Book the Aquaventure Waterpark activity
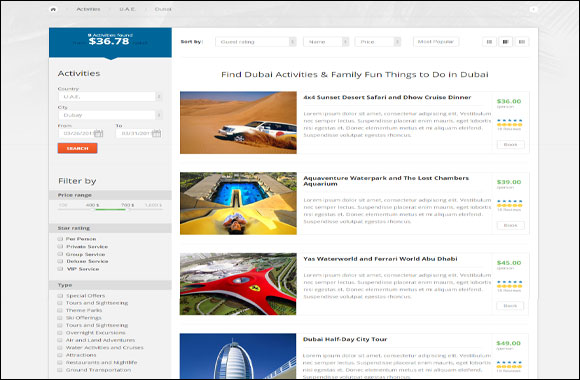This screenshot has height=380, width=580. 510,225
